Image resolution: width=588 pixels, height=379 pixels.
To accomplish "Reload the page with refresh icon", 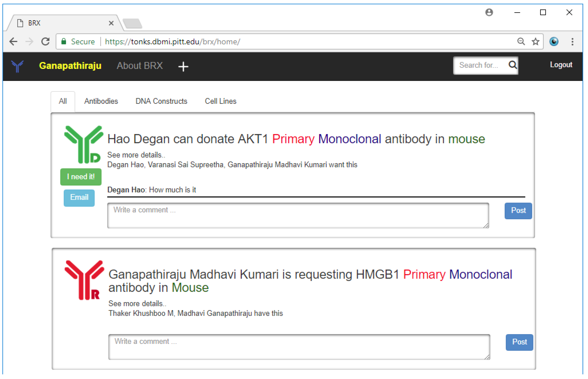I will [x=45, y=42].
